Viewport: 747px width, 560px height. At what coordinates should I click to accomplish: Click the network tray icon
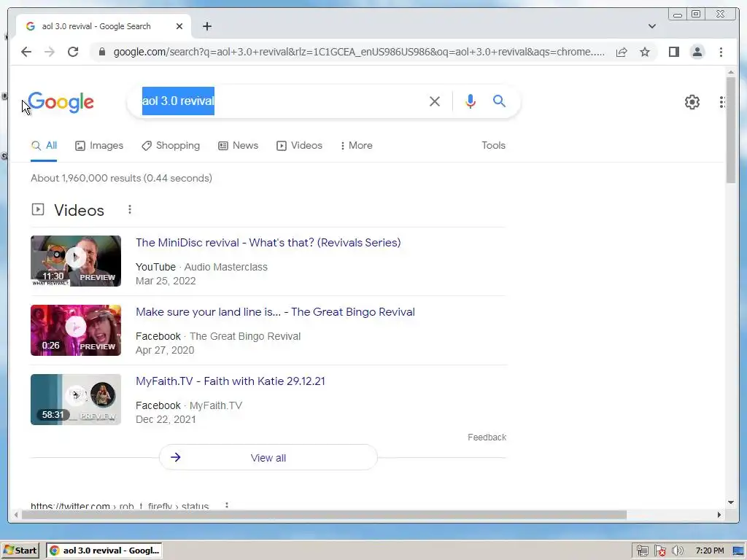[x=642, y=551]
